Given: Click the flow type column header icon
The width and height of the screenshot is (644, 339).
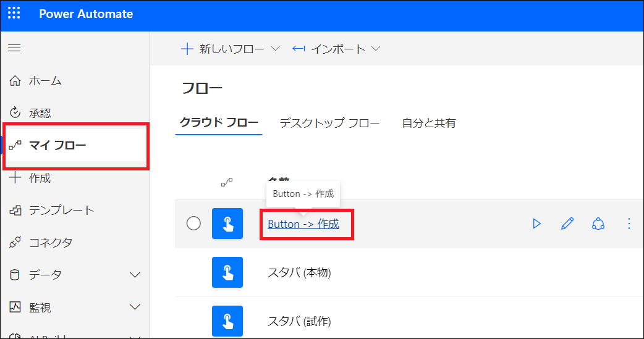Looking at the screenshot, I should point(227,182).
